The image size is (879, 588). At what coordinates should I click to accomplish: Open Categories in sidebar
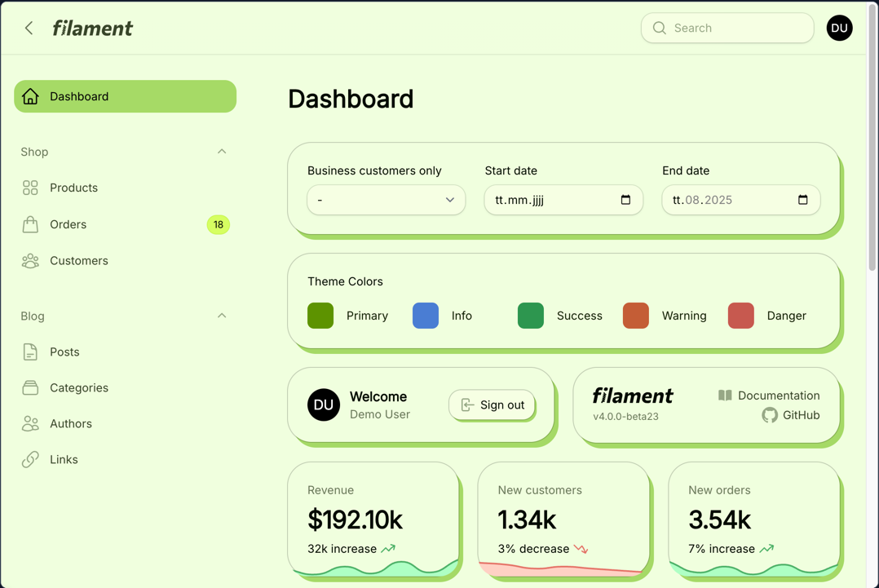[x=78, y=388]
